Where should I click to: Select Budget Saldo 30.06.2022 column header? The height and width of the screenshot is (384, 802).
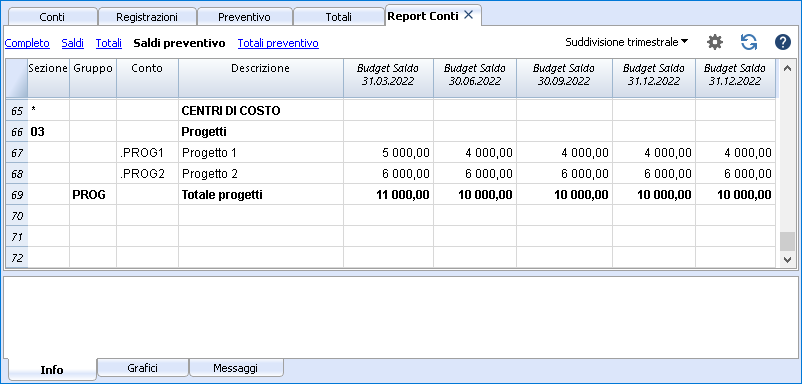point(475,78)
